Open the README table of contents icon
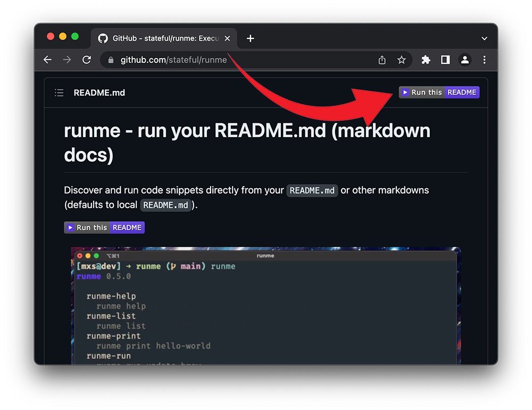The height and width of the screenshot is (410, 532). click(59, 93)
